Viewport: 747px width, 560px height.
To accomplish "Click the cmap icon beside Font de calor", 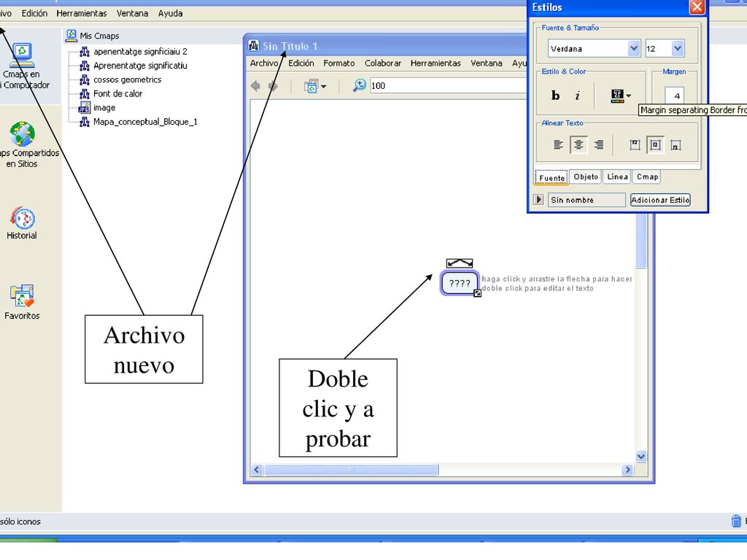I will (85, 93).
